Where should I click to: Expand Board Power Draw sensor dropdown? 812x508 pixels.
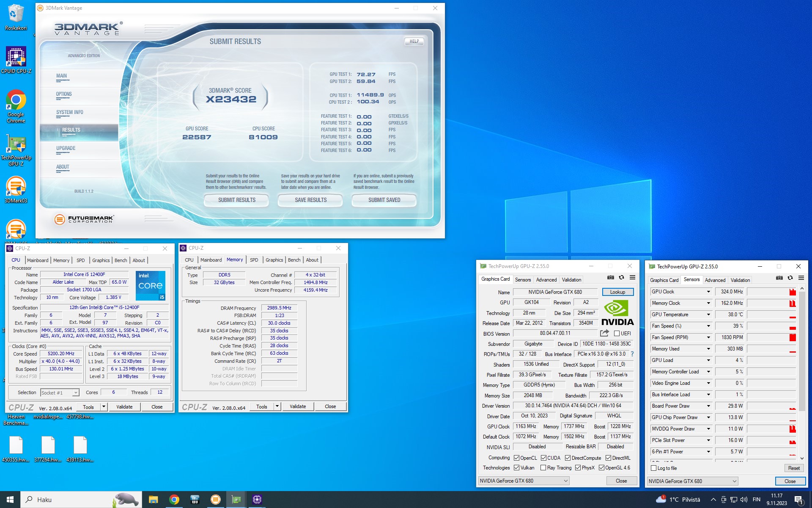click(708, 406)
